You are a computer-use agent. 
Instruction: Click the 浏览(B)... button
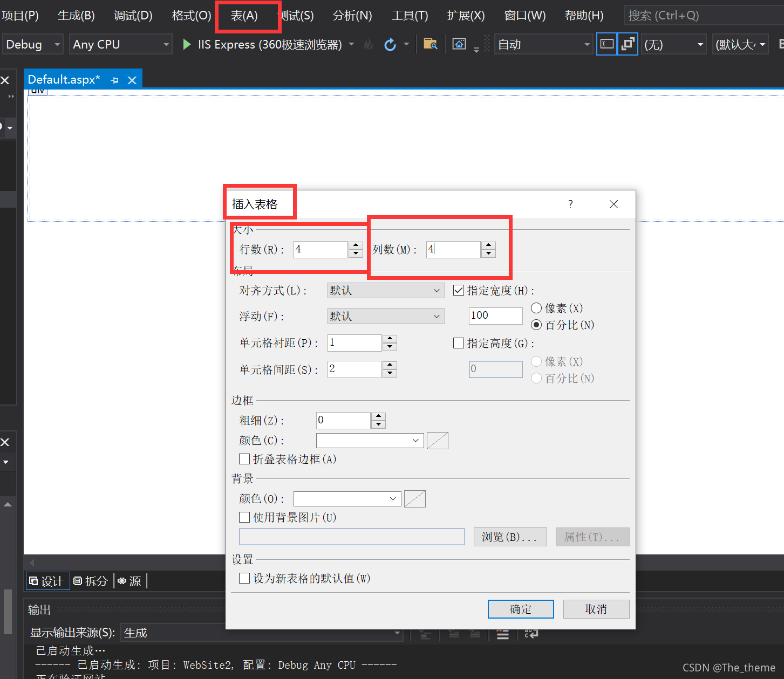pos(510,537)
